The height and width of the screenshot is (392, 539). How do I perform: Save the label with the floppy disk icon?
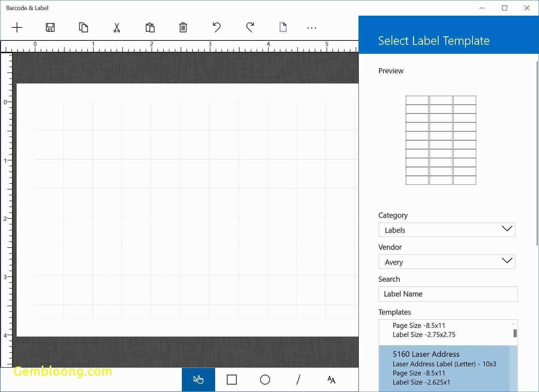[50, 28]
